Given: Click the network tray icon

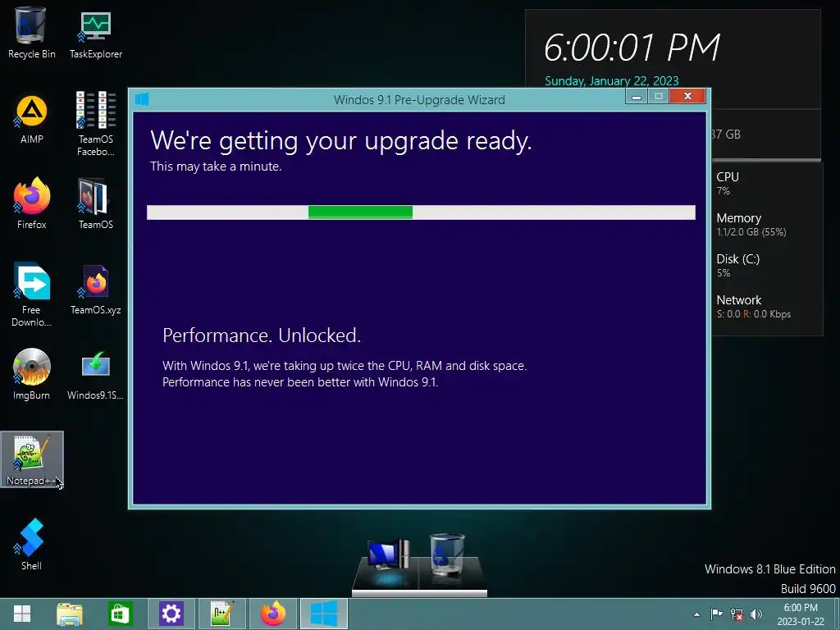Looking at the screenshot, I should 737,614.
